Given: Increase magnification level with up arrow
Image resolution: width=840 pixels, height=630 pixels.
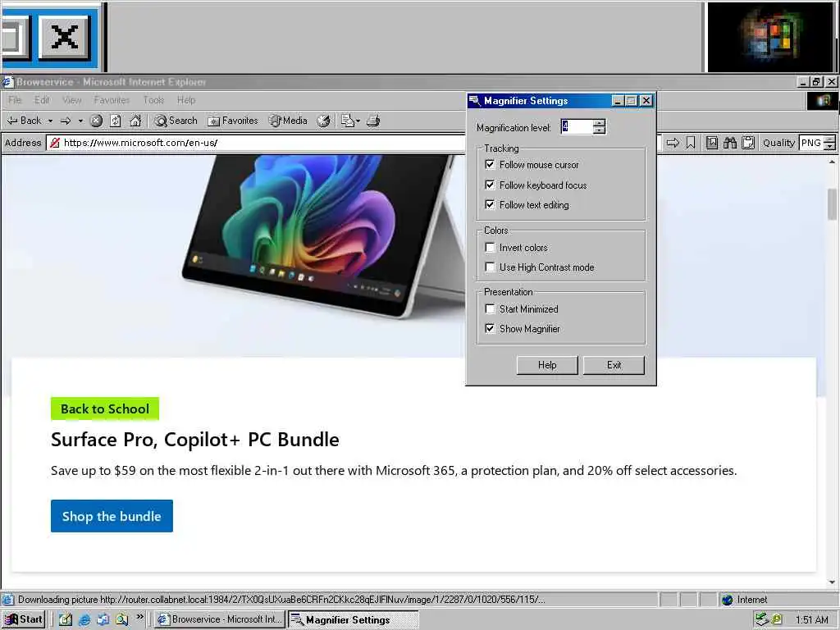Looking at the screenshot, I should [600, 123].
